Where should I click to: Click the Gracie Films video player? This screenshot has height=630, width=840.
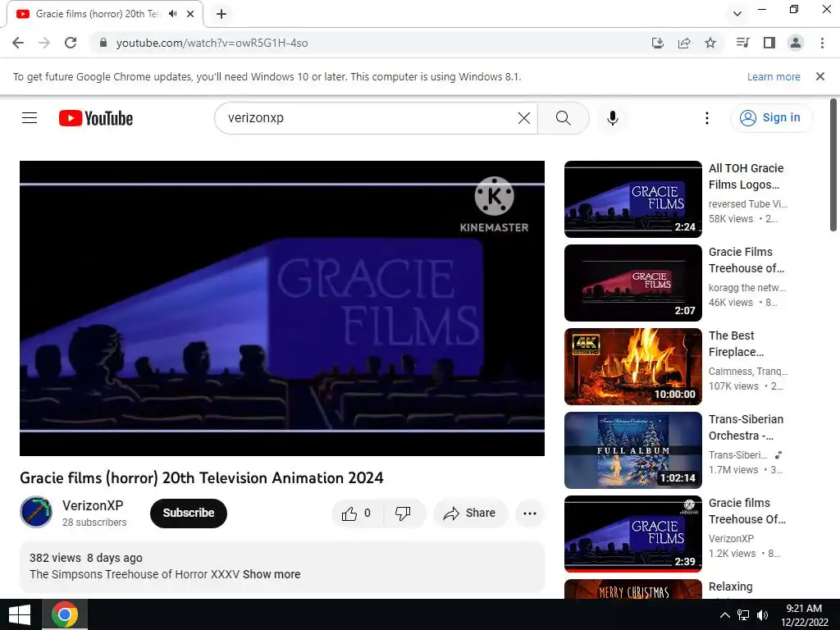click(282, 308)
